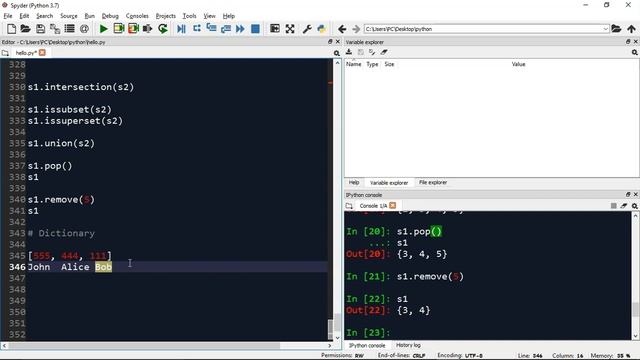Viewport: 640px width, 360px height.
Task: Re-run the last script icon
Action: (162, 29)
